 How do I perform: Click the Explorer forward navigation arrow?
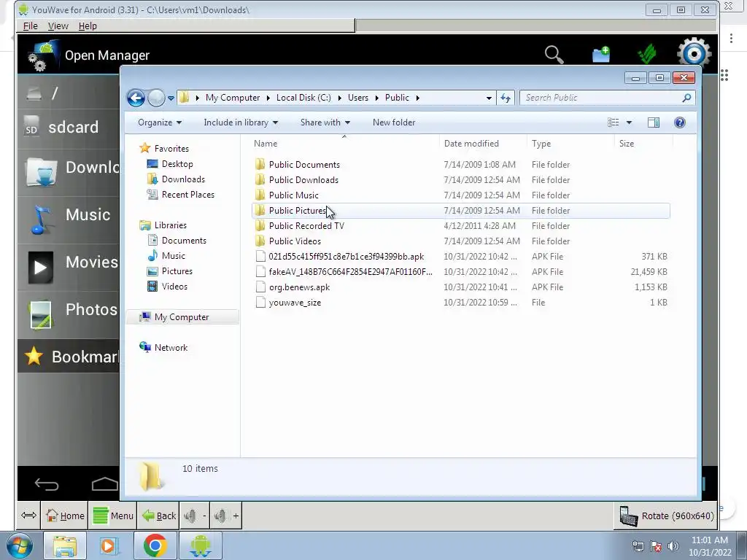[156, 98]
